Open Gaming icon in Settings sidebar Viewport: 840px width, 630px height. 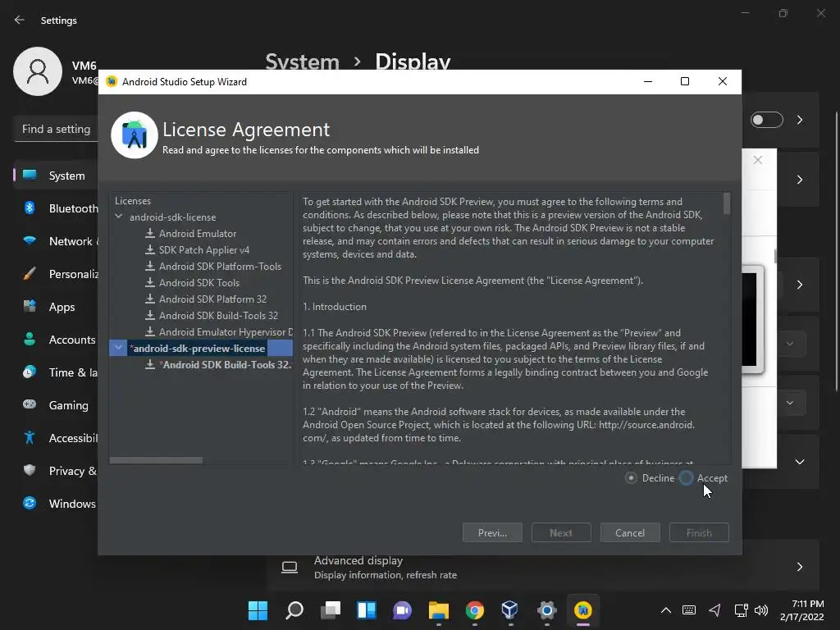click(30, 404)
